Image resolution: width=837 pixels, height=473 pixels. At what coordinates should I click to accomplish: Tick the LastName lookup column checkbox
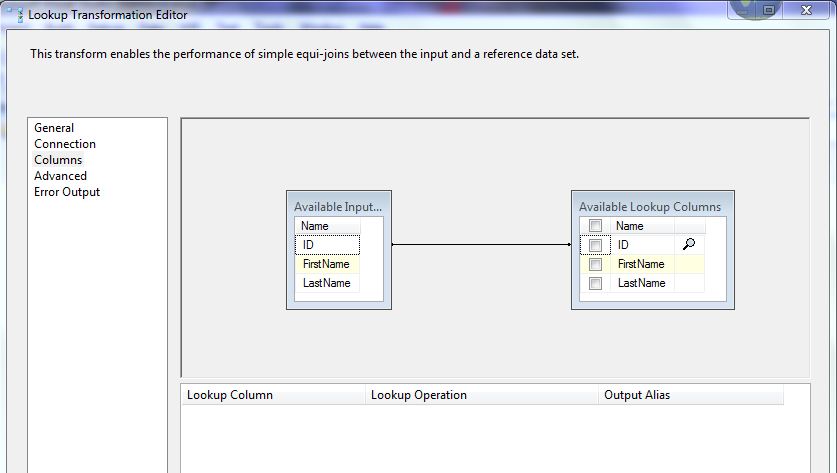[595, 283]
